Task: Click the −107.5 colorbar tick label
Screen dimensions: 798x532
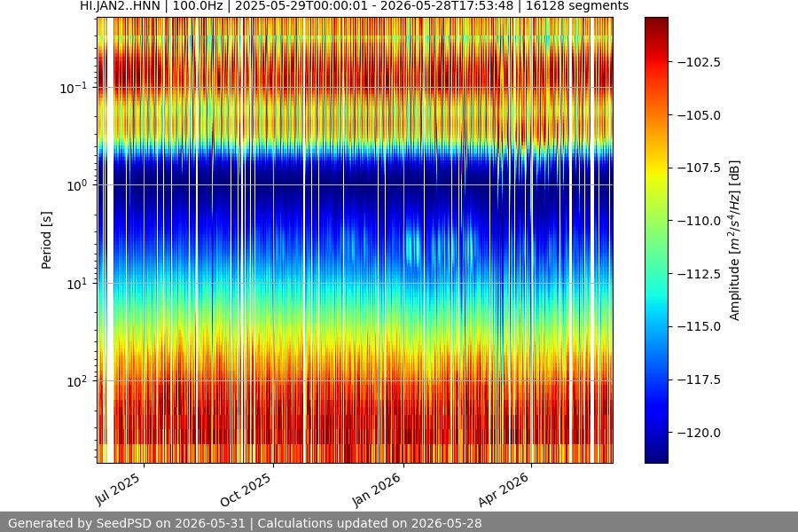Action: (x=700, y=168)
